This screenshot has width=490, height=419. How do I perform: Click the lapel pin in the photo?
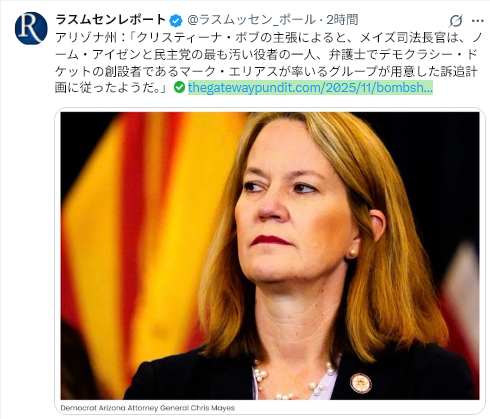[361, 383]
